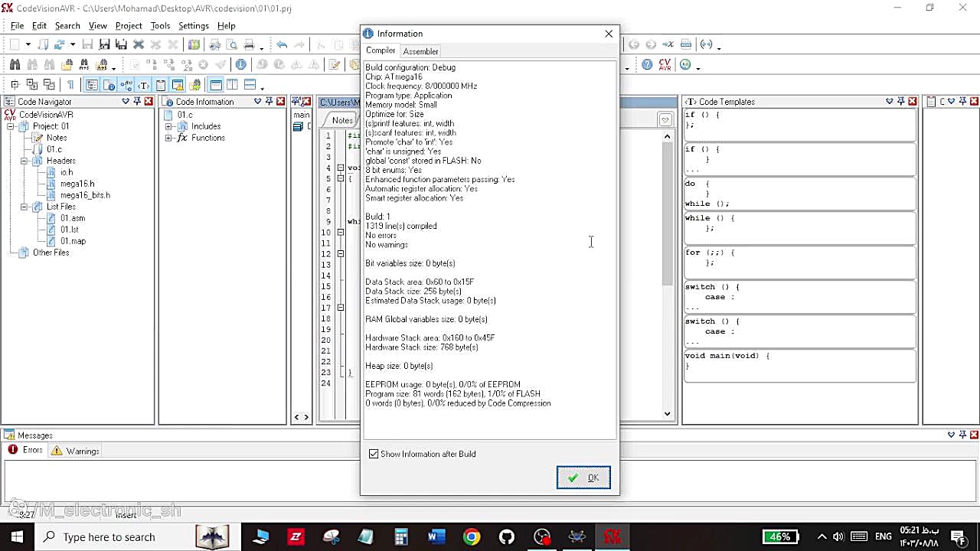Uncheck Show Information after Build
Image resolution: width=980 pixels, height=551 pixels.
point(374,454)
